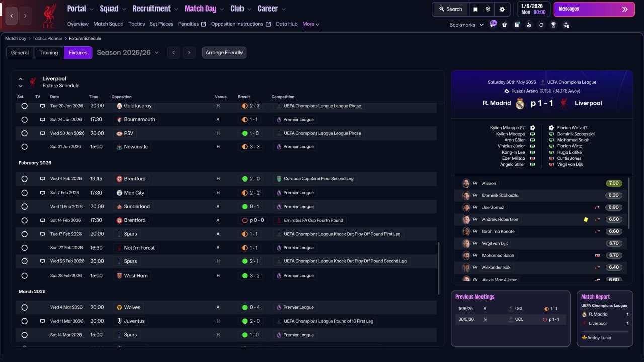Click the Liverpool crest in the match scoreline
This screenshot has width=644, height=362.
[x=564, y=103]
